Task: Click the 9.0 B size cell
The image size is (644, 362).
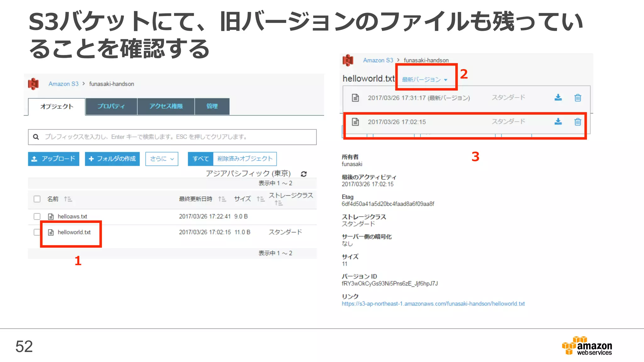Action: [x=241, y=217]
